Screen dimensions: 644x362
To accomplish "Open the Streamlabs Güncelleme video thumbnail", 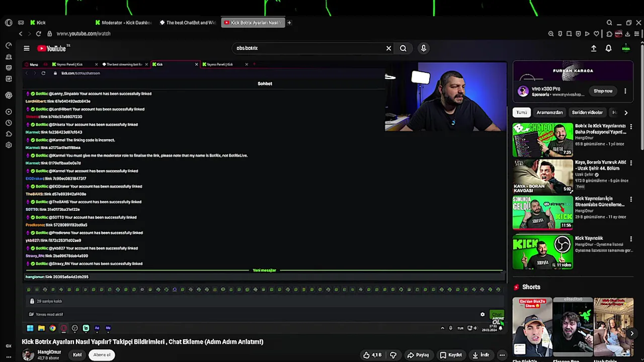I will (542, 213).
